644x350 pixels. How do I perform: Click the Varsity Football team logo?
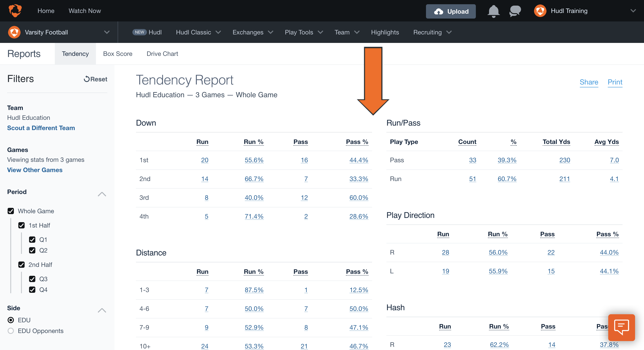click(14, 32)
